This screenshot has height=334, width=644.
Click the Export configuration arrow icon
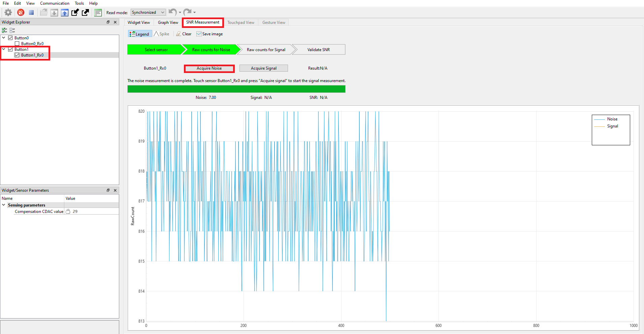pos(86,12)
